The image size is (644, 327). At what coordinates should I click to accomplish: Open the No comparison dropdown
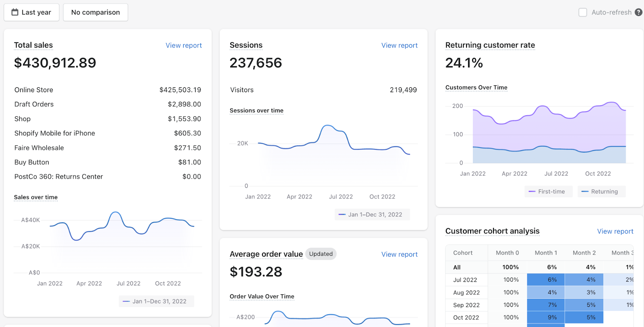95,12
